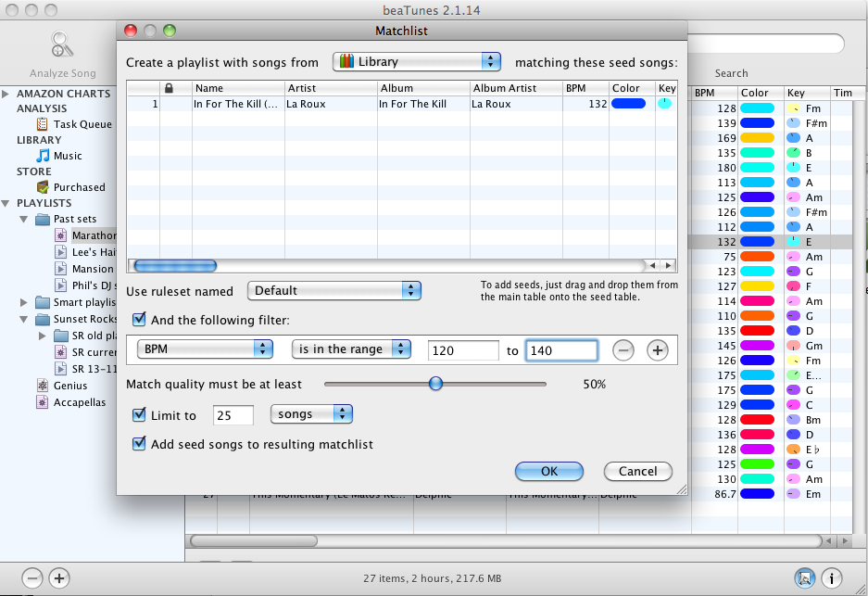Click the limit count field showing 25
This screenshot has height=596, width=868.
click(x=233, y=415)
